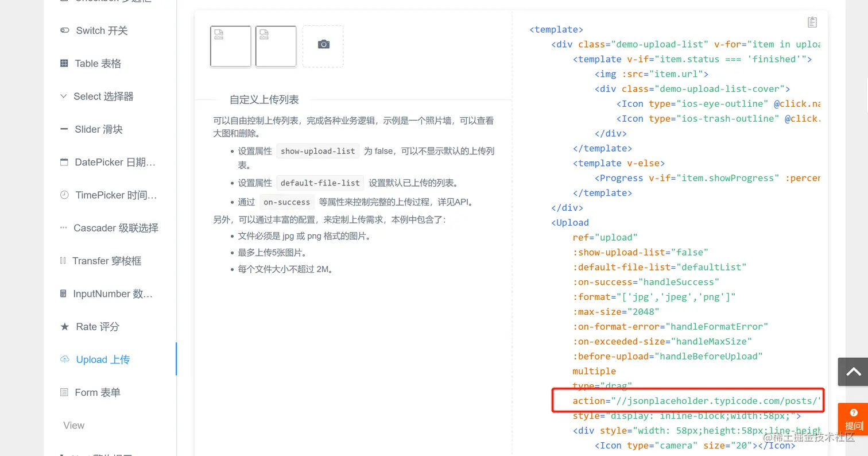This screenshot has width=868, height=456.
Task: Click the Switch 开关 toggle icon
Action: click(64, 30)
